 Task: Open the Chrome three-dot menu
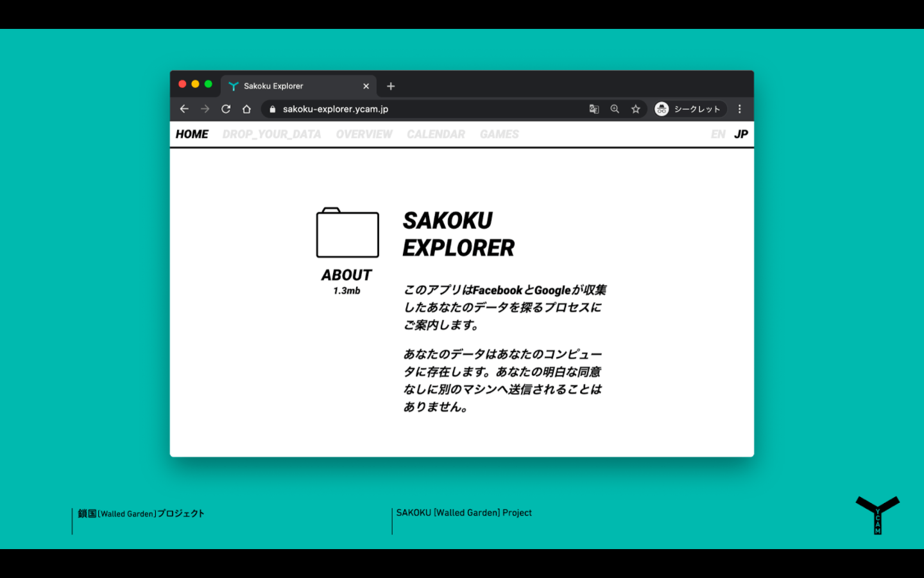tap(739, 109)
